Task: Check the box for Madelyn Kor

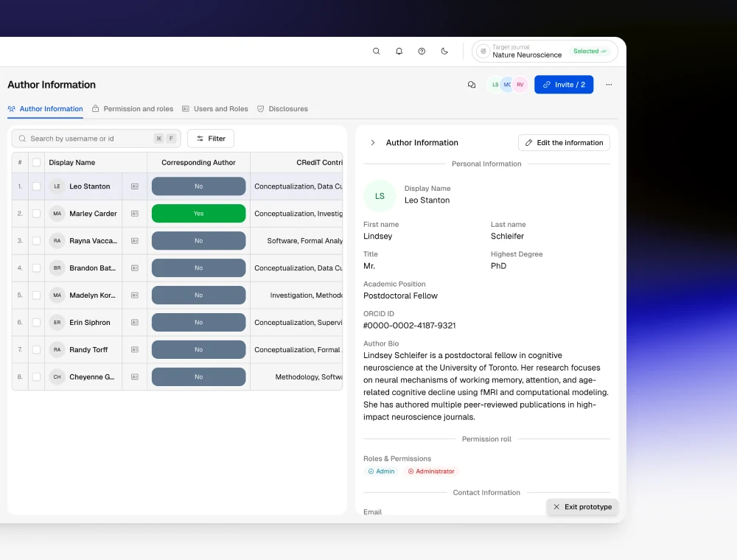Action: coord(36,295)
